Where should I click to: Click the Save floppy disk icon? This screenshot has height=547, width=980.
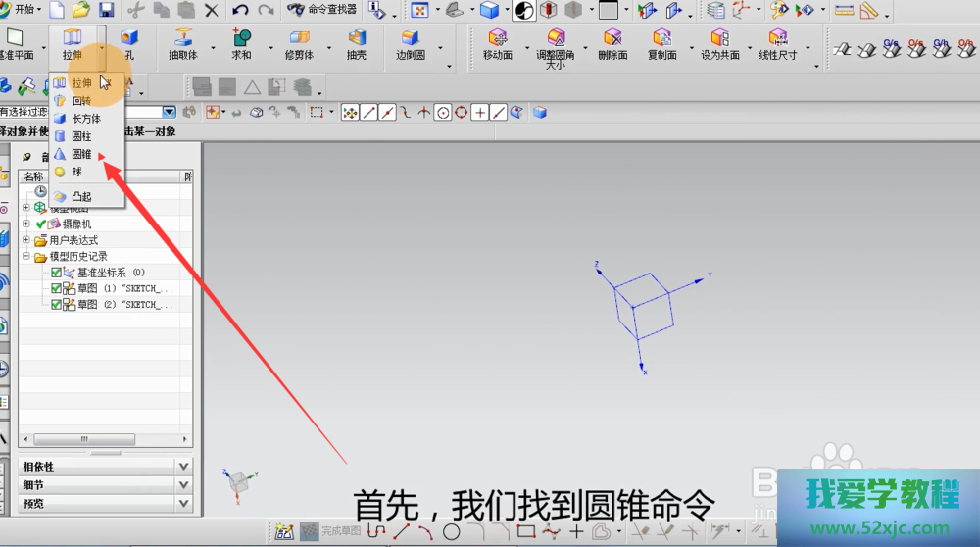tap(106, 11)
